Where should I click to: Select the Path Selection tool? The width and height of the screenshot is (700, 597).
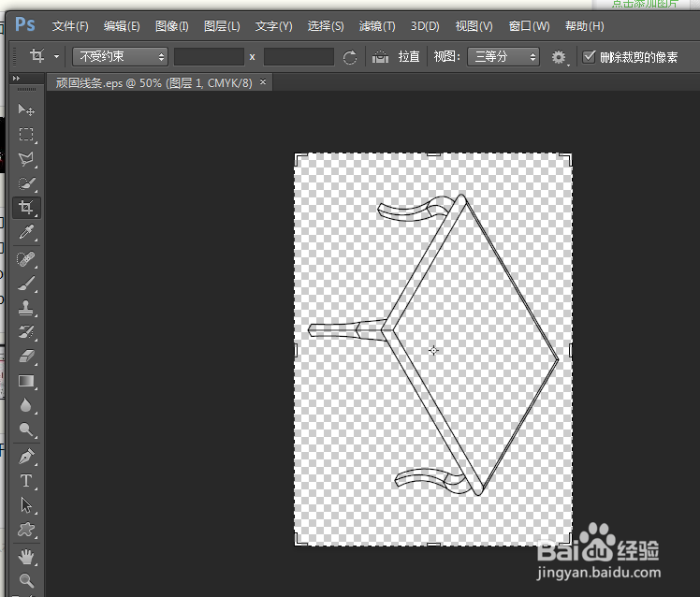pyautogui.click(x=26, y=505)
